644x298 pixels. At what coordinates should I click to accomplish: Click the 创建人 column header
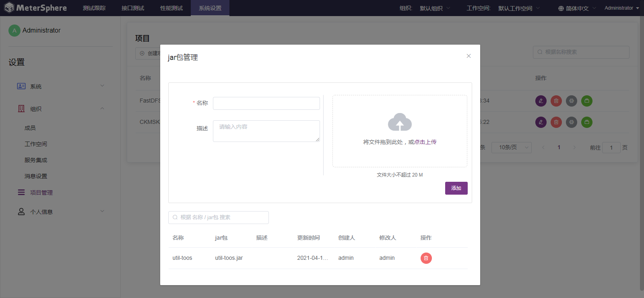pyautogui.click(x=347, y=238)
